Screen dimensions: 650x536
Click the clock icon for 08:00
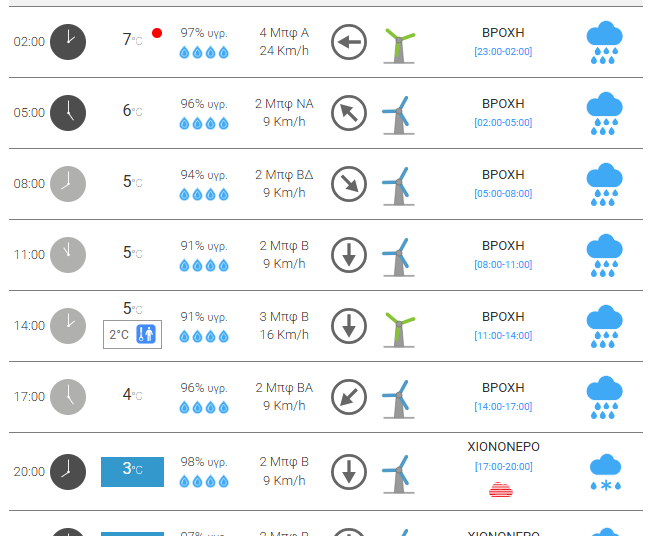(68, 184)
